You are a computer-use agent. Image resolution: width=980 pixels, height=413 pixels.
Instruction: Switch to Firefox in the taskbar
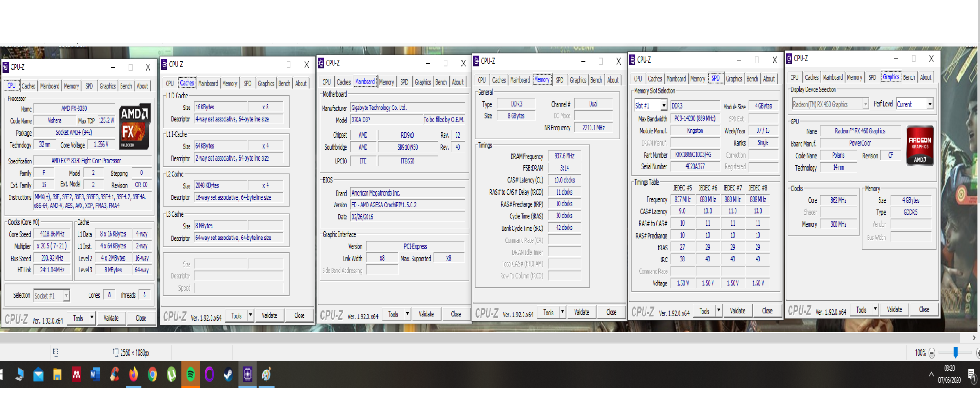click(134, 375)
